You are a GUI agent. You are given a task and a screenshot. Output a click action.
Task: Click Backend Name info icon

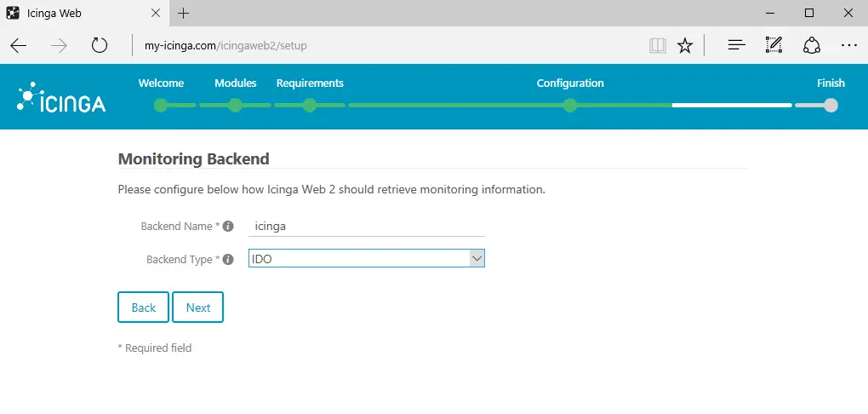point(227,226)
